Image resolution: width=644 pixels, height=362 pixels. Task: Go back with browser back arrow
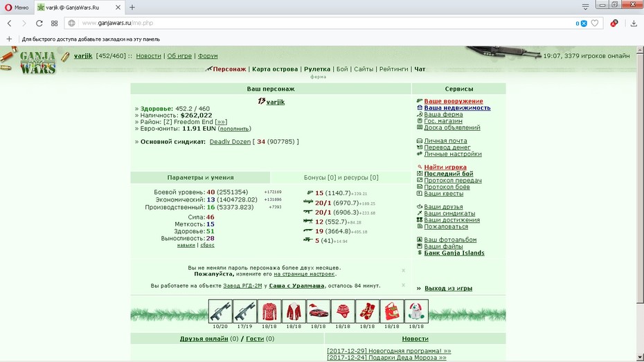pyautogui.click(x=10, y=24)
